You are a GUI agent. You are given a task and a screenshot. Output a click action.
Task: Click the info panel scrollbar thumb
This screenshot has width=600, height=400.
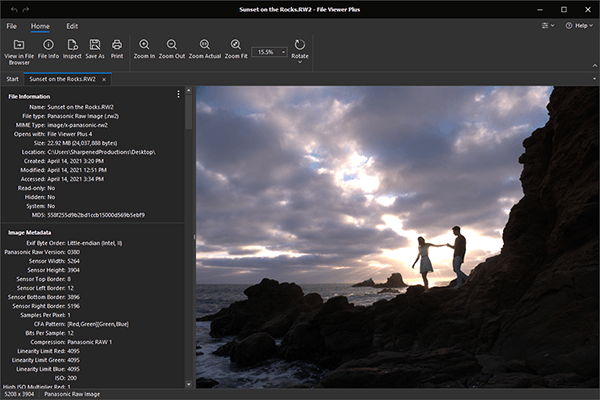point(188,112)
